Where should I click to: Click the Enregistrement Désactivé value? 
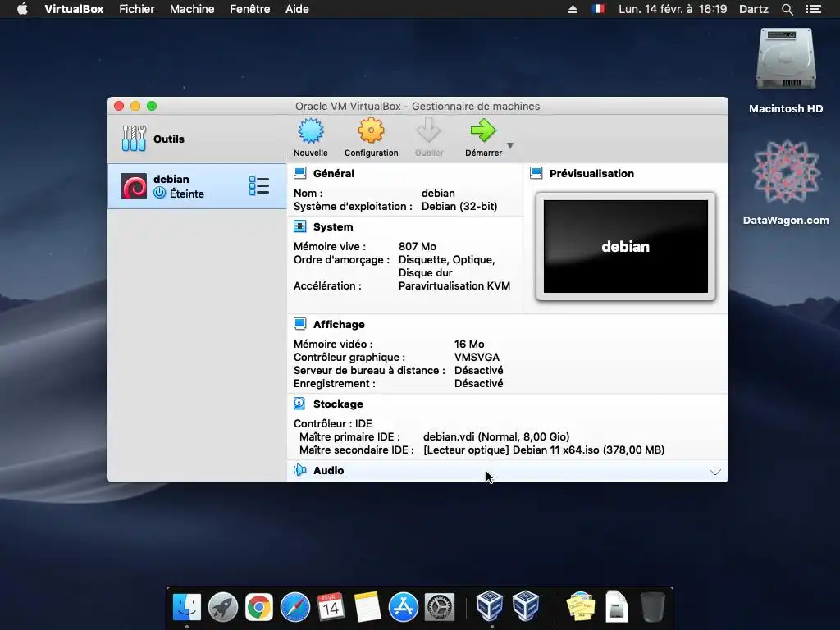click(478, 384)
